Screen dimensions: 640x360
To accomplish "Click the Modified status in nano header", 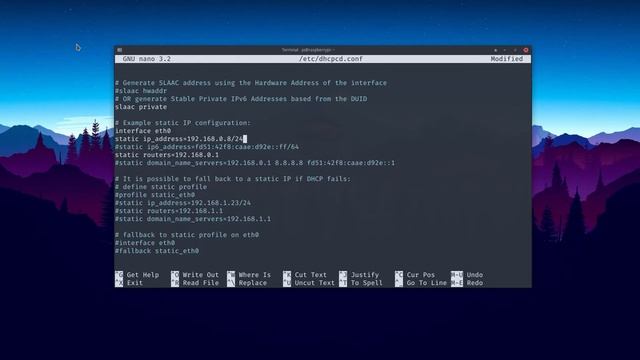I will [x=507, y=59].
